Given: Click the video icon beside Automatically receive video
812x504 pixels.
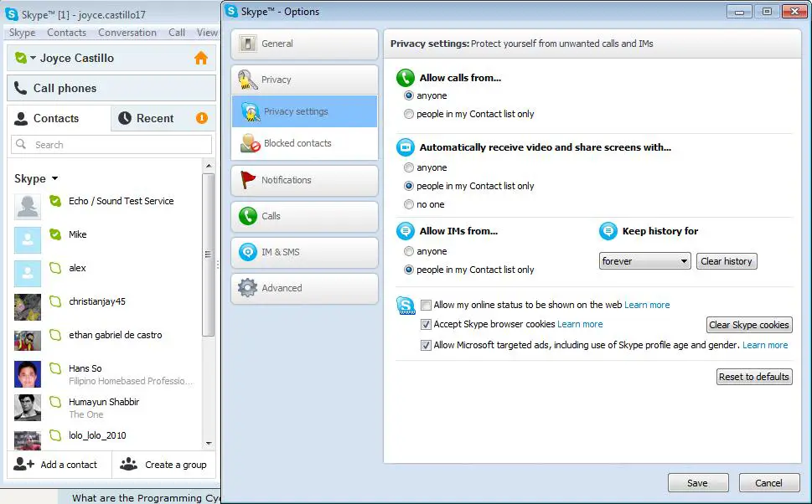Looking at the screenshot, I should (406, 147).
